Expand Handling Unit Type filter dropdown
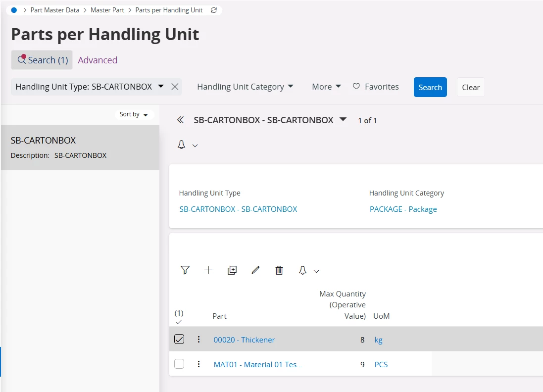543x392 pixels. tap(161, 86)
